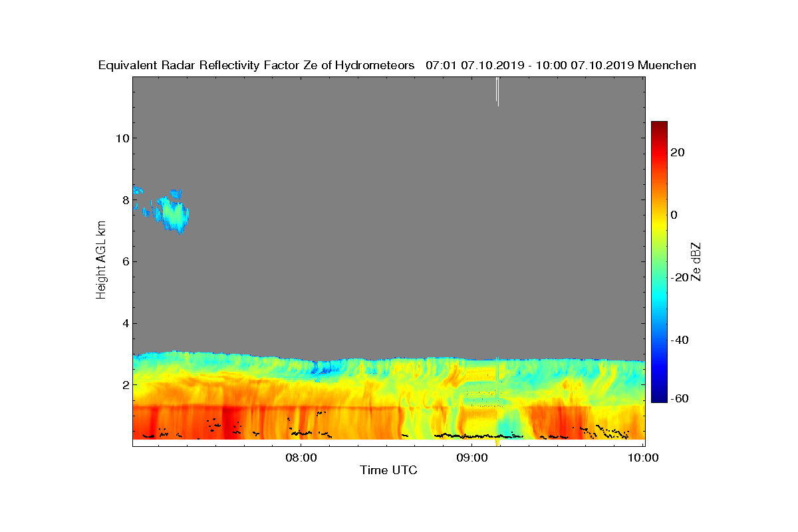Image resolution: width=798 pixels, height=532 pixels.
Task: Click the height tick label 6
Action: pyautogui.click(x=125, y=261)
